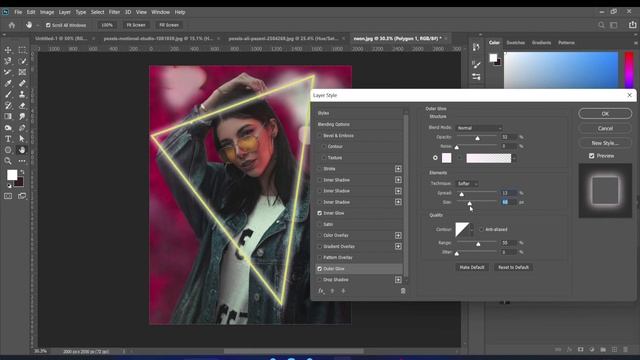The width and height of the screenshot is (640, 360).
Task: Switch to the Swatches tab
Action: (x=516, y=42)
